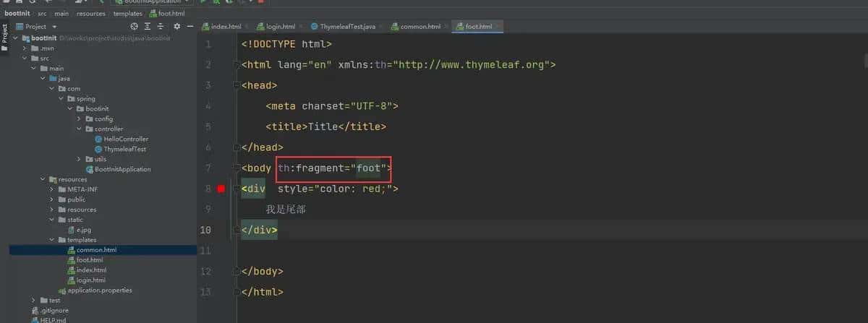
Task: Close the index.html editor tab
Action: coord(247,27)
